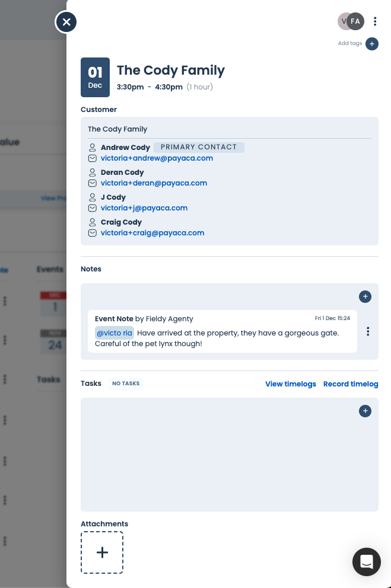
Task: Click Record timelog link
Action: (351, 384)
